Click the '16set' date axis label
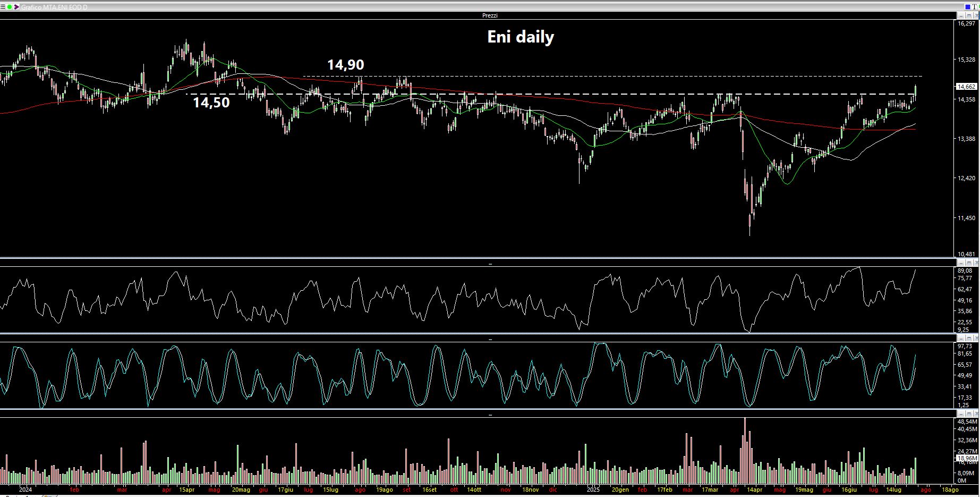 point(429,490)
